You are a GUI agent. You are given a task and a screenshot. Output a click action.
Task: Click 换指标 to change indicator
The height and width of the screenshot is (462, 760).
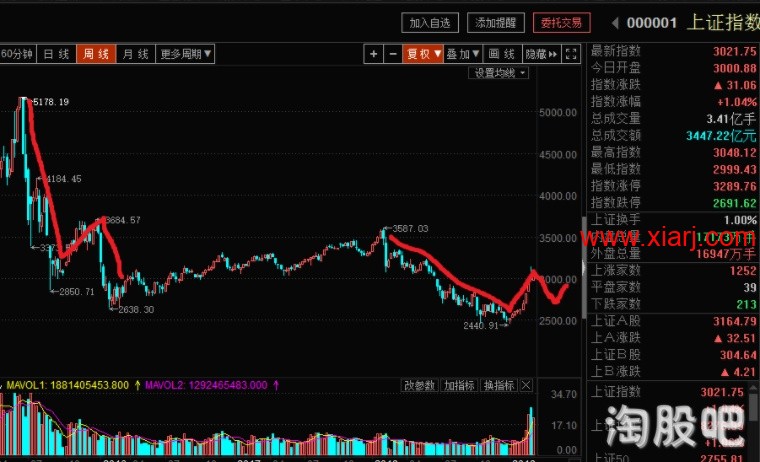click(x=499, y=385)
